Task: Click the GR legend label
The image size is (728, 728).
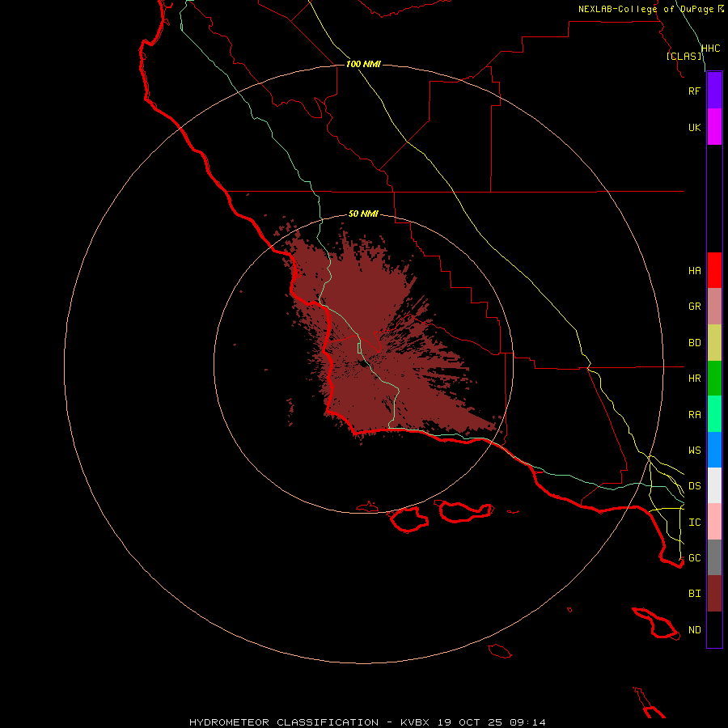Action: [x=694, y=307]
